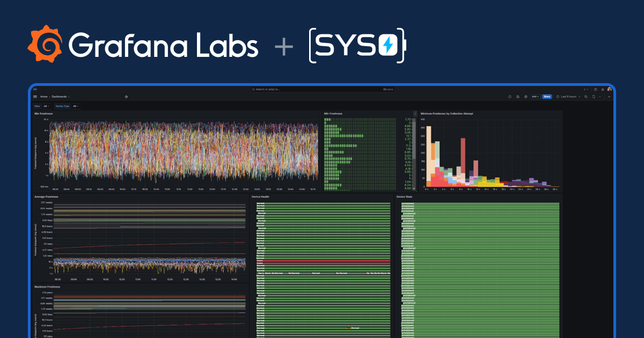Open the help question mark icon
Image resolution: width=644 pixels, height=338 pixels.
tap(595, 90)
